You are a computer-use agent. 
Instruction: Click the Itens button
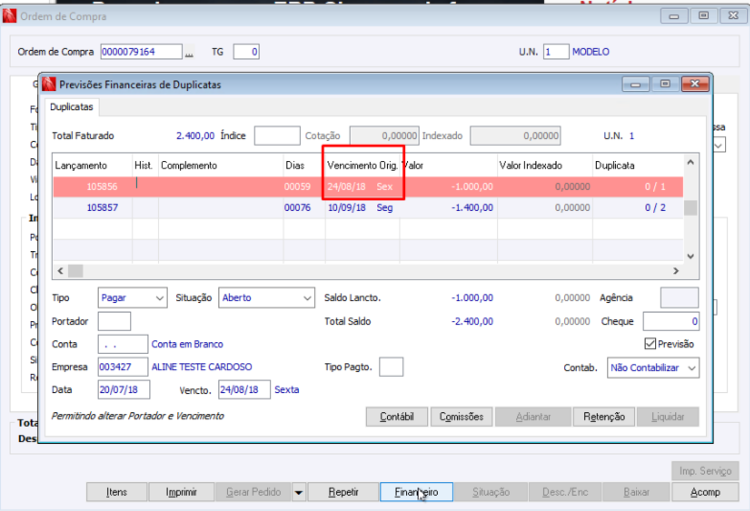pos(116,492)
